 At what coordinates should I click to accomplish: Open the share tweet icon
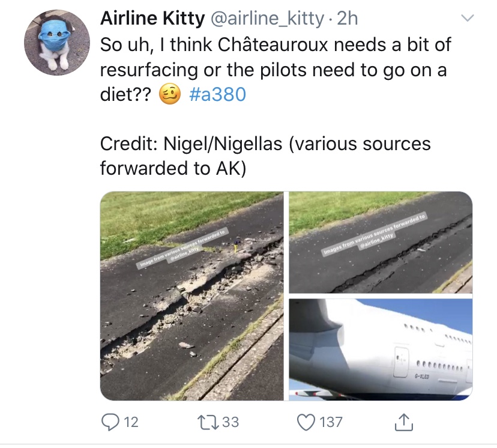(405, 422)
